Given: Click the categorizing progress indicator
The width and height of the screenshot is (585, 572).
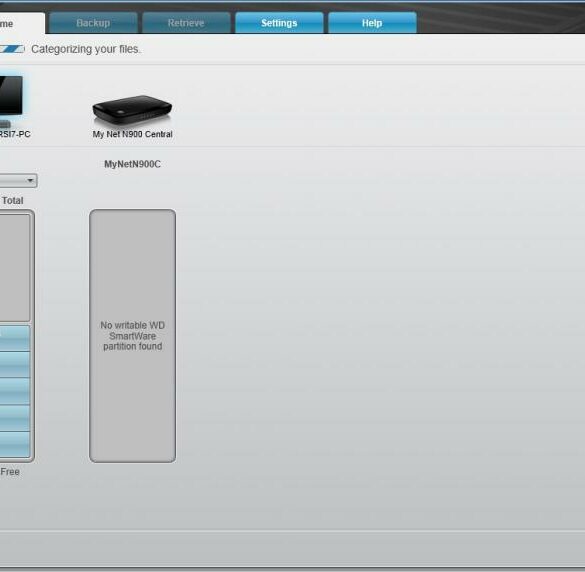Looking at the screenshot, I should point(12,49).
